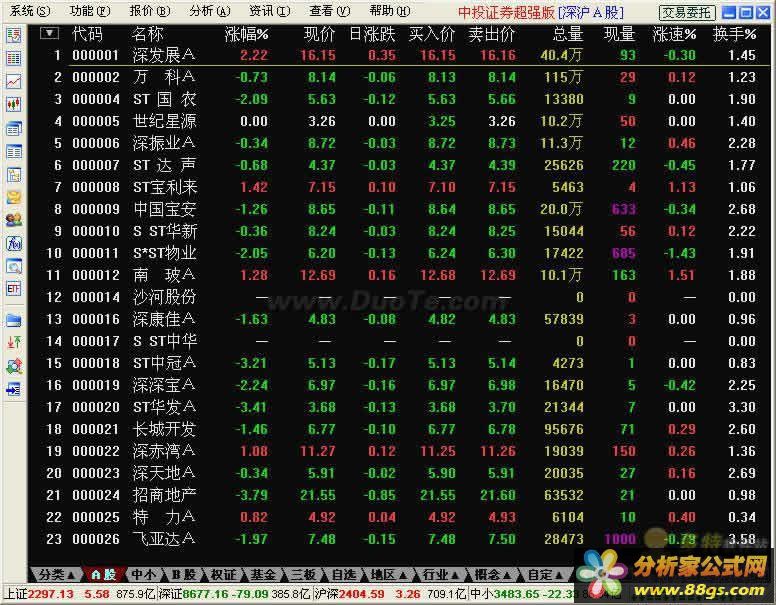Open the 分析(A) menu

[210, 11]
